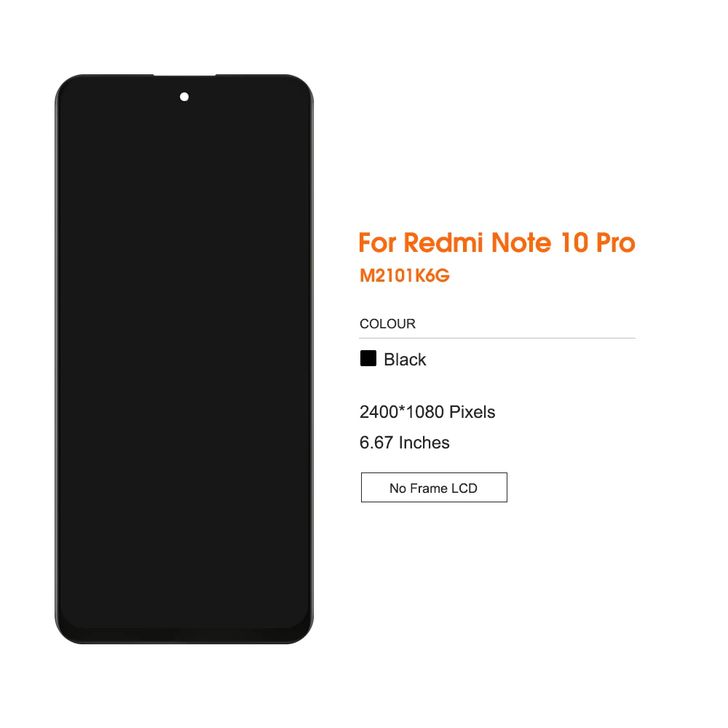Click the word "Redmi" in the orange title
Screen dimensions: 728x728
point(444,243)
